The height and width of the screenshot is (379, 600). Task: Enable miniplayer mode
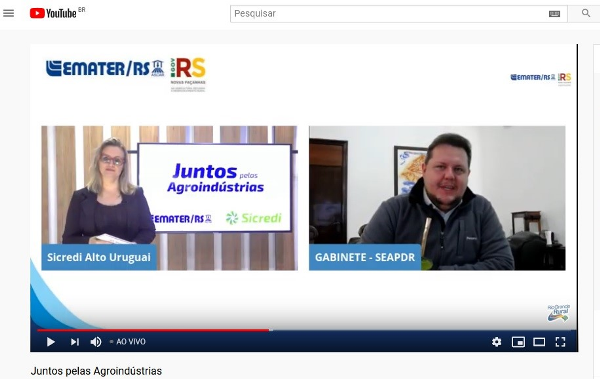click(518, 341)
